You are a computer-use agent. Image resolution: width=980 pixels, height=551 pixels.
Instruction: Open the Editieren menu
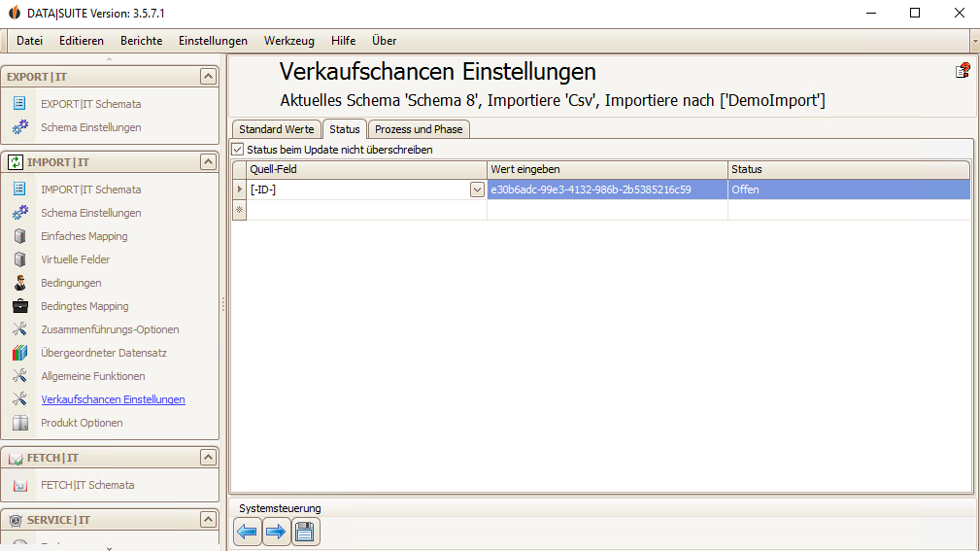click(82, 41)
